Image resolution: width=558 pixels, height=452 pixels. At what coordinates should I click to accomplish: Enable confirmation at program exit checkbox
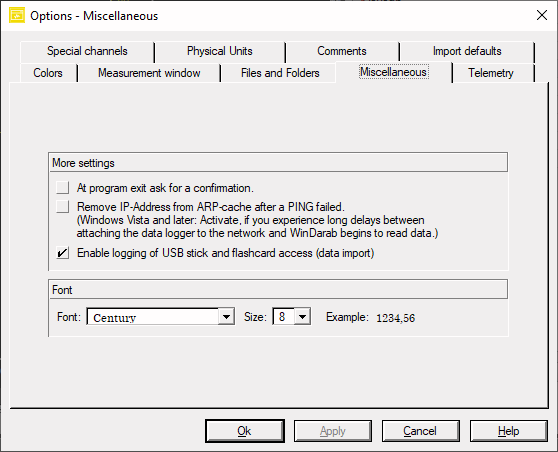tap(63, 188)
